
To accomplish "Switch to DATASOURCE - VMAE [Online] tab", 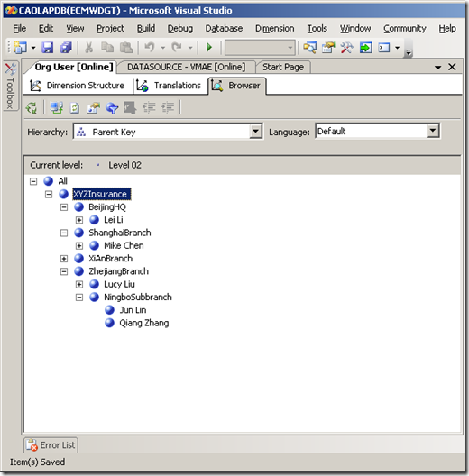I will click(186, 67).
